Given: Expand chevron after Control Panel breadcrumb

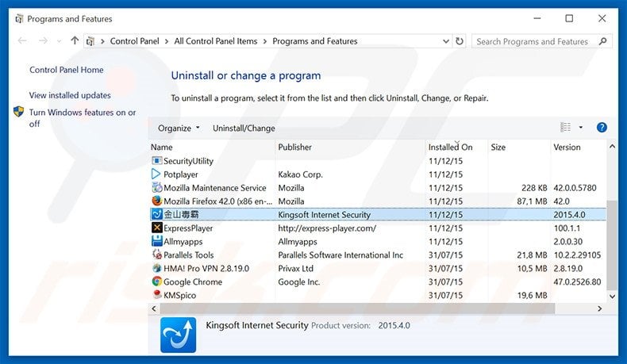Looking at the screenshot, I should coord(167,41).
